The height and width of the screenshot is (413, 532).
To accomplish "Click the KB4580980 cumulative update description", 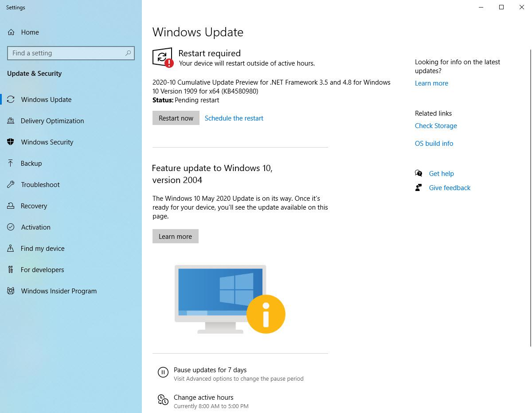I will pyautogui.click(x=271, y=87).
